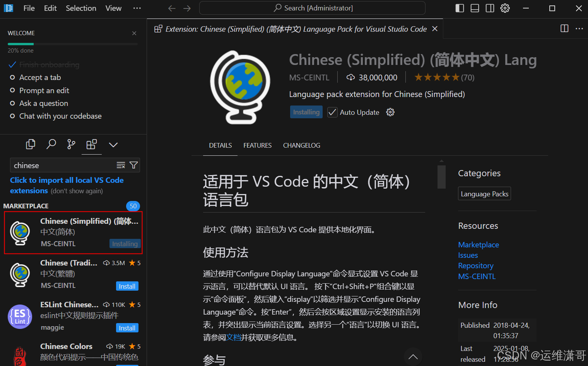Image resolution: width=588 pixels, height=366 pixels.
Task: Open the Marketplace resource link
Action: [x=479, y=245]
